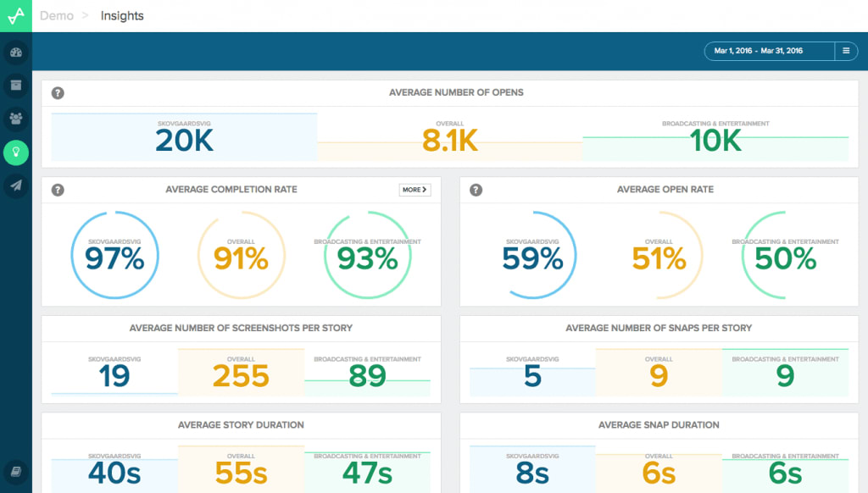Click Average Number of Snaps Per Story heading

click(659, 328)
